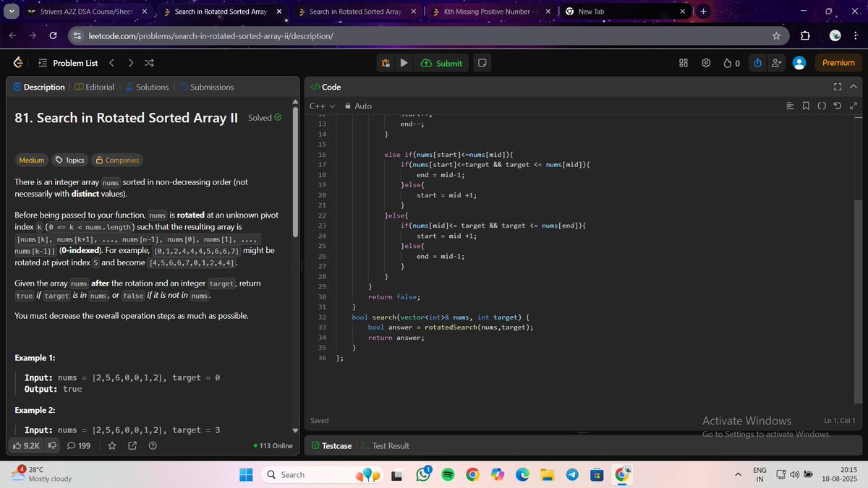Screen dimensions: 868x488
Task: Click description scrollbar down arrow
Action: pyautogui.click(x=294, y=429)
